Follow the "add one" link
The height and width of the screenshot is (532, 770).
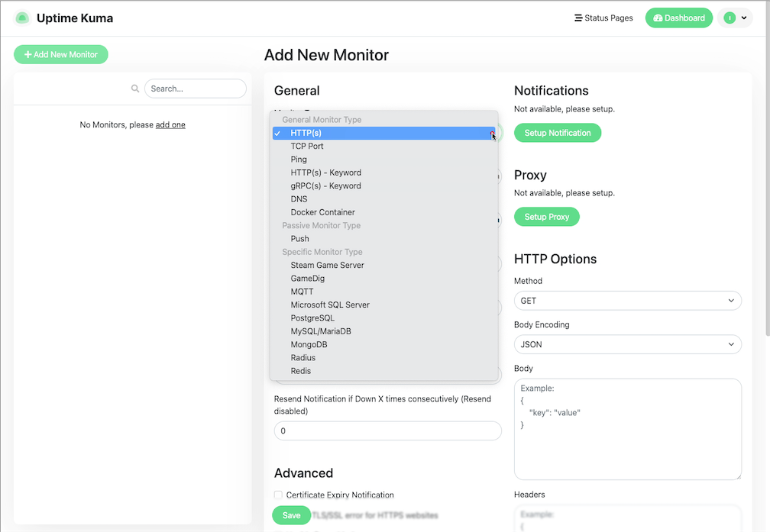pos(170,124)
